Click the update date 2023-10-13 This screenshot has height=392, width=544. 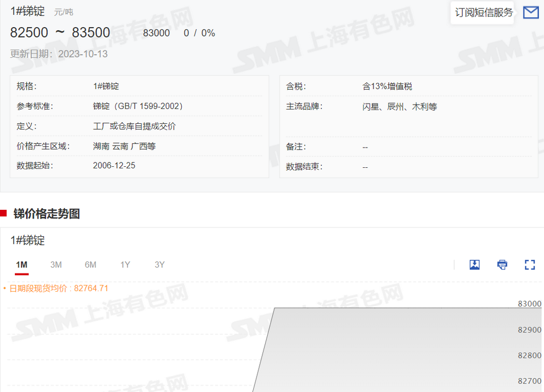pos(83,54)
